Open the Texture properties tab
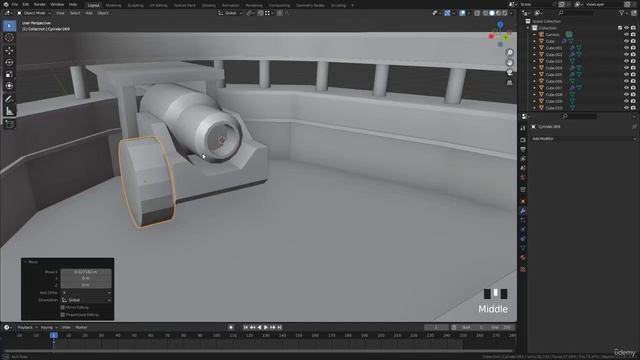640x360 pixels. (523, 269)
